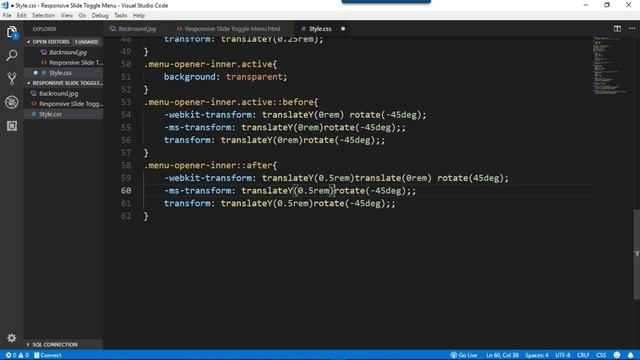
Task: Select the Style.css editor tab
Action: 320,29
